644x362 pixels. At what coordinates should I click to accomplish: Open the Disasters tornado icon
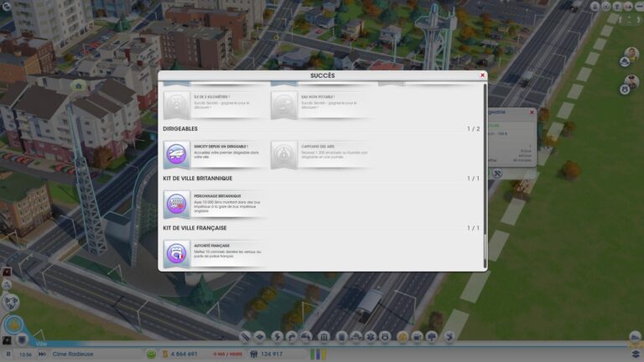point(449,337)
